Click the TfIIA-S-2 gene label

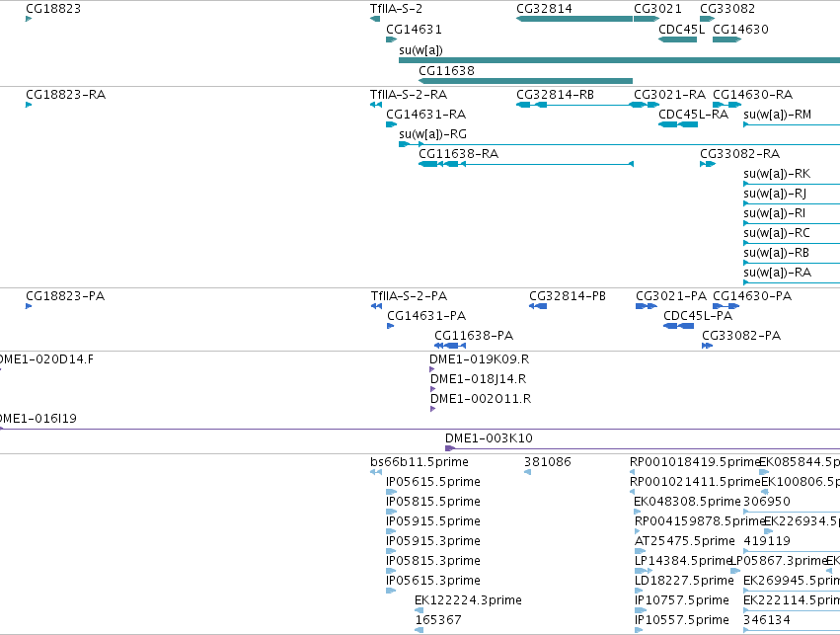(396, 9)
